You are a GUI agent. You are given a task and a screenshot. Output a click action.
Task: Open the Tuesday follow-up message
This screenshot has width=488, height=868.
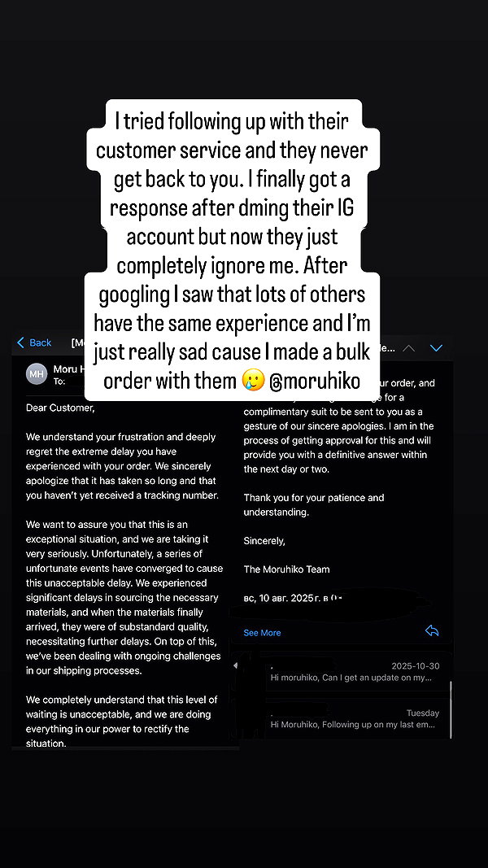355,718
